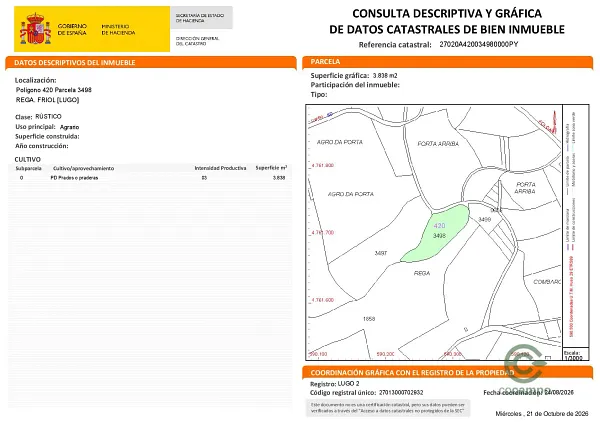
Task: Click the 'MINISTERIO DE HACIENDA' text
Action: coord(118,30)
